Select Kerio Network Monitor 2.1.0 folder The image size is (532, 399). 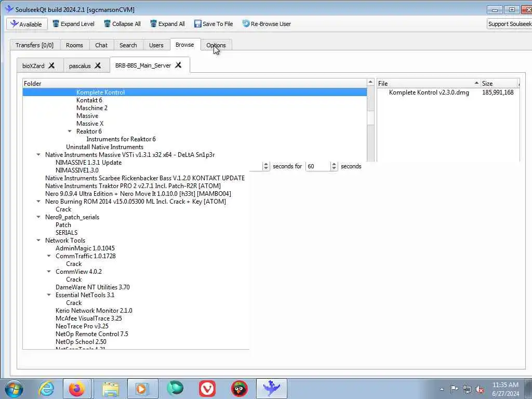pos(94,311)
